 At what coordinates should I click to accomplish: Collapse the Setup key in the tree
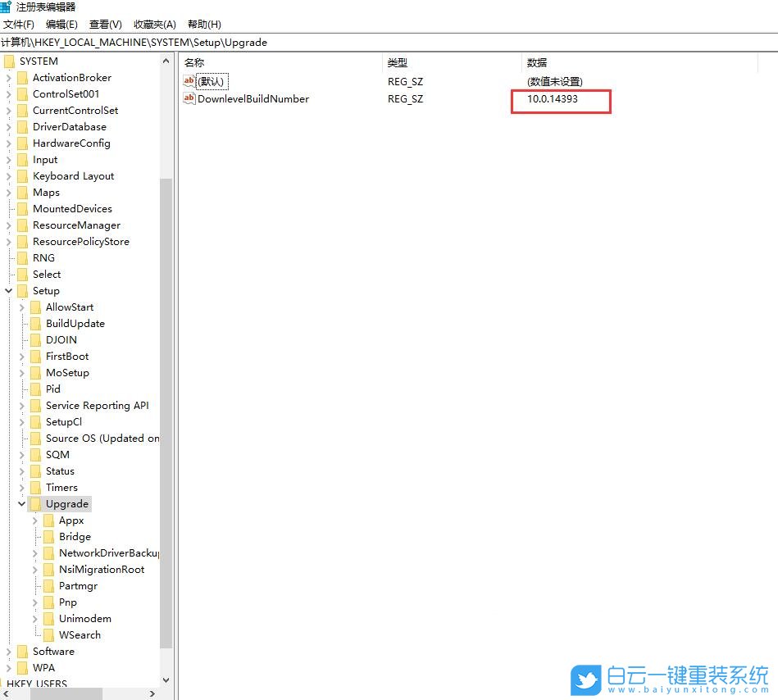[x=9, y=290]
